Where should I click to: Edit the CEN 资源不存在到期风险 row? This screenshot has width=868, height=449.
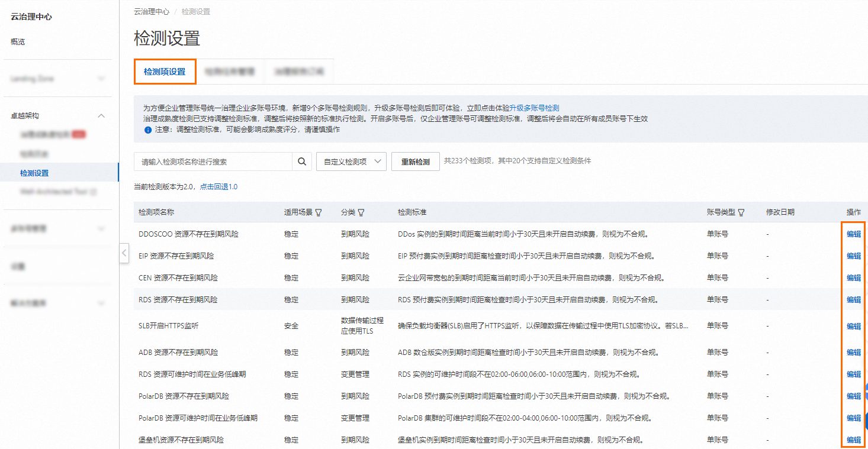coord(853,278)
